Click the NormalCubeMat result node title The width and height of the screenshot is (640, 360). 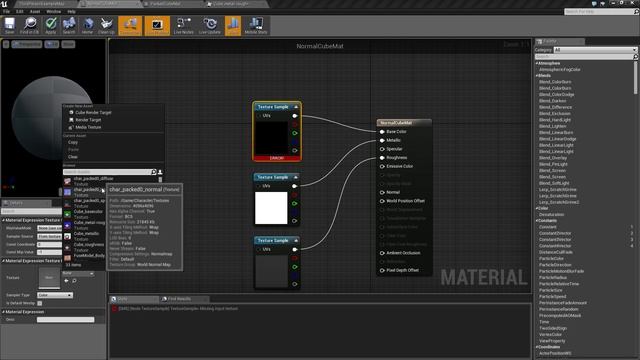pyautogui.click(x=396, y=123)
